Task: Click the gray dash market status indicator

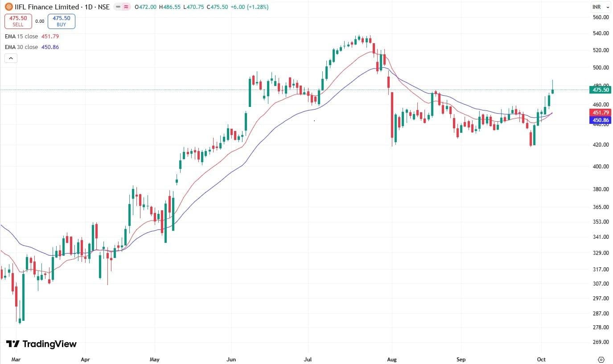Action: point(118,7)
